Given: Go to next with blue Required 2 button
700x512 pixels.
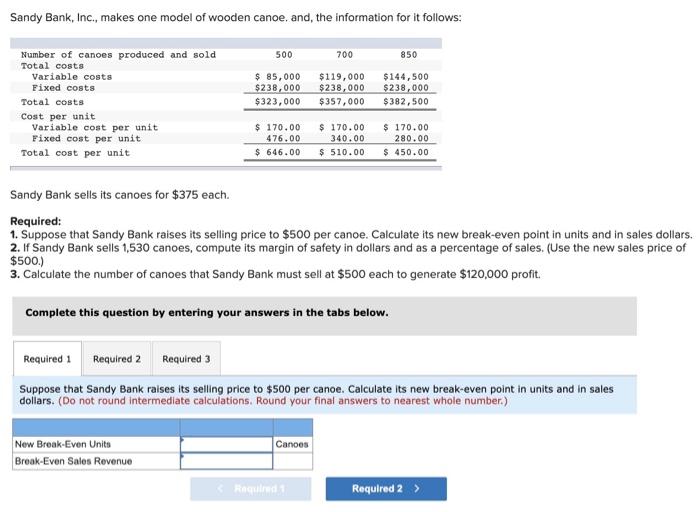Looking at the screenshot, I should [x=386, y=489].
